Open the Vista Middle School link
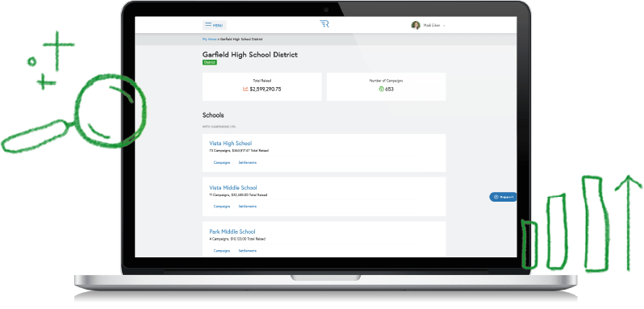This screenshot has width=644, height=309. 233,187
